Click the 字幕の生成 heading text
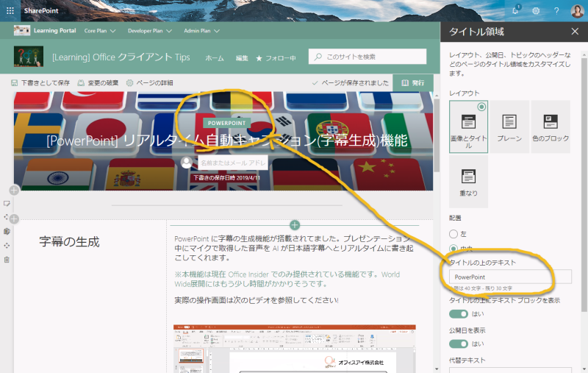 (x=69, y=241)
